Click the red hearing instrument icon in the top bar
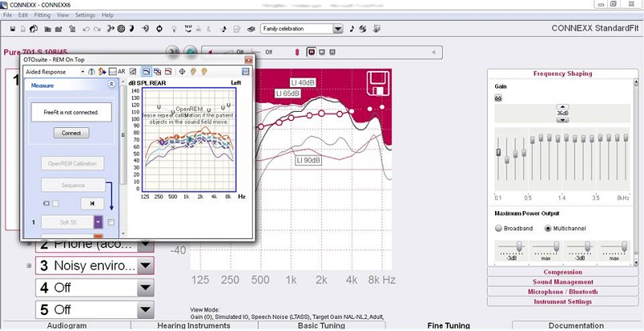 click(297, 52)
